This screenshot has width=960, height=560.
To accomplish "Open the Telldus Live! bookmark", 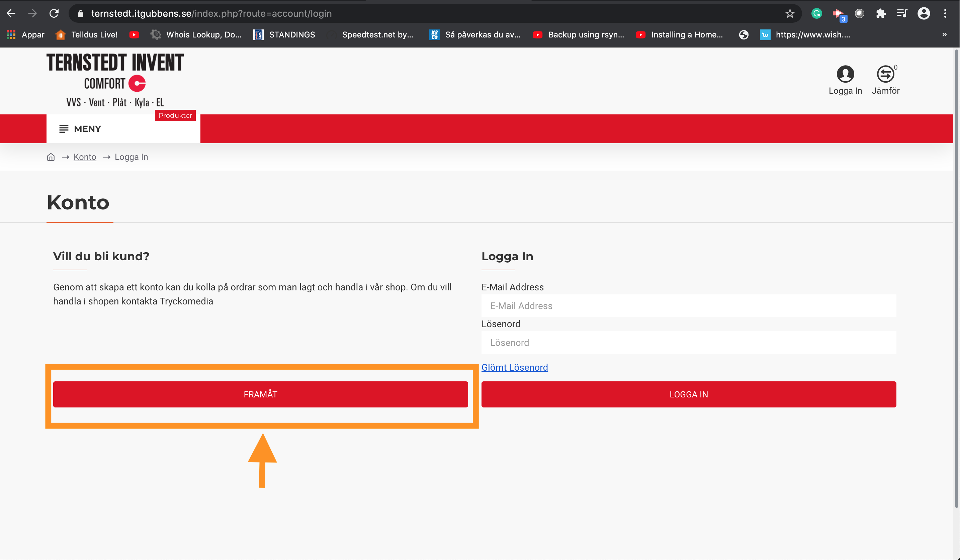I will (x=86, y=35).
